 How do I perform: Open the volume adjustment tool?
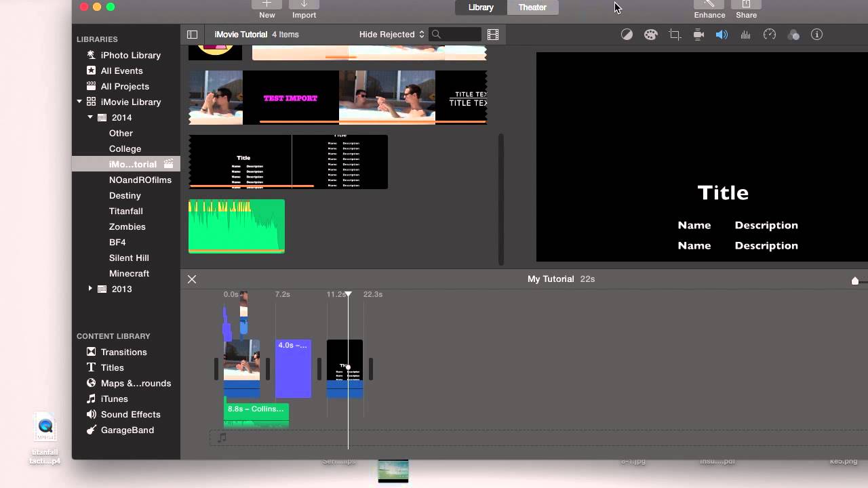tap(722, 35)
